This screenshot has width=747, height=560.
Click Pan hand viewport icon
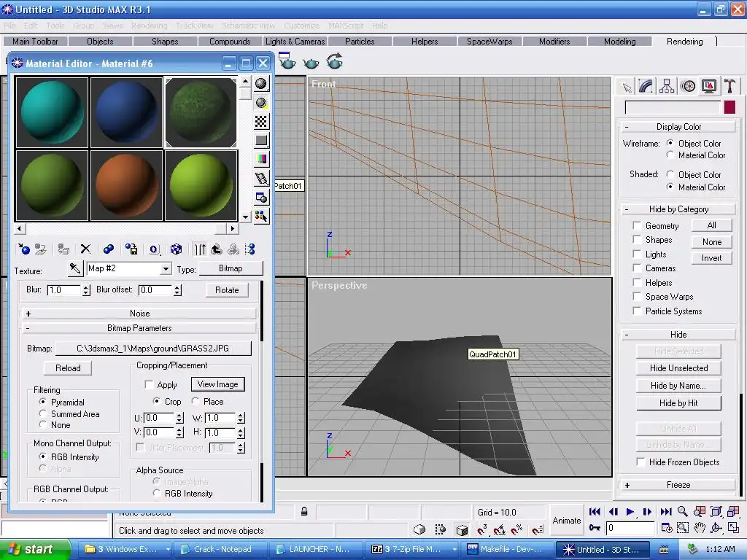pyautogui.click(x=699, y=528)
